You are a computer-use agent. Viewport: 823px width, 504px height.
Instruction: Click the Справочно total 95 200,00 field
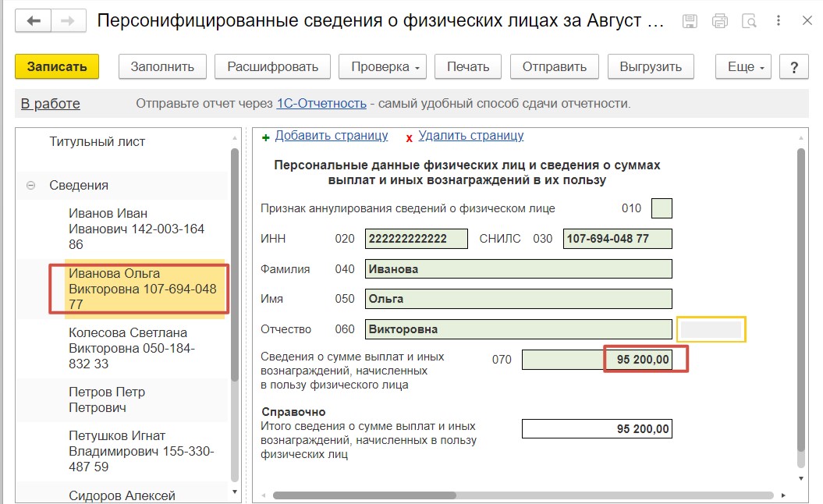597,429
